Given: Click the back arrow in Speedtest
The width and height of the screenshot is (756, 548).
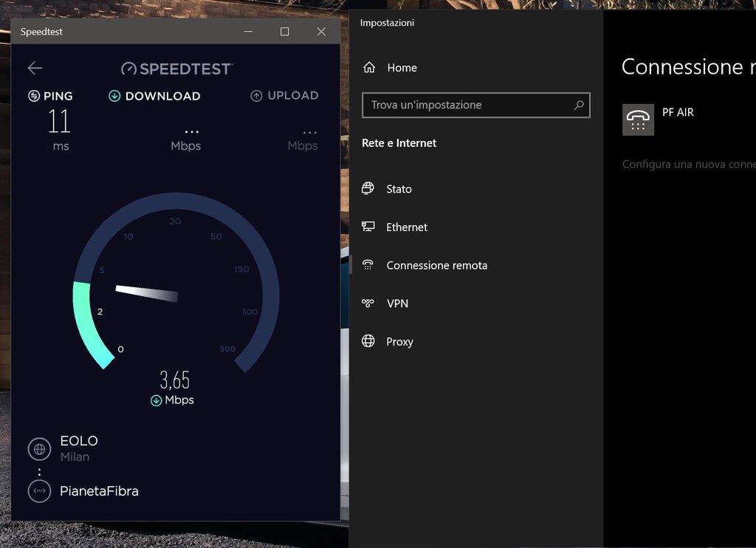Looking at the screenshot, I should (x=35, y=68).
